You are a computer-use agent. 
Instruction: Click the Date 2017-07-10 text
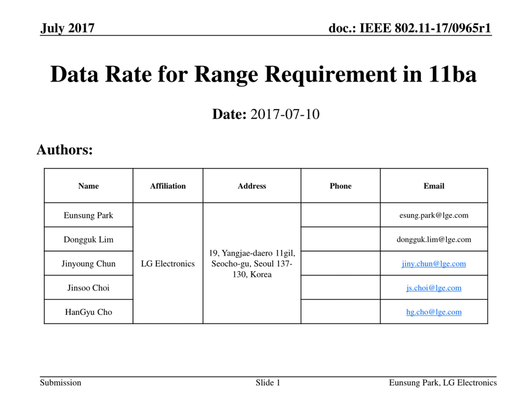[266, 114]
